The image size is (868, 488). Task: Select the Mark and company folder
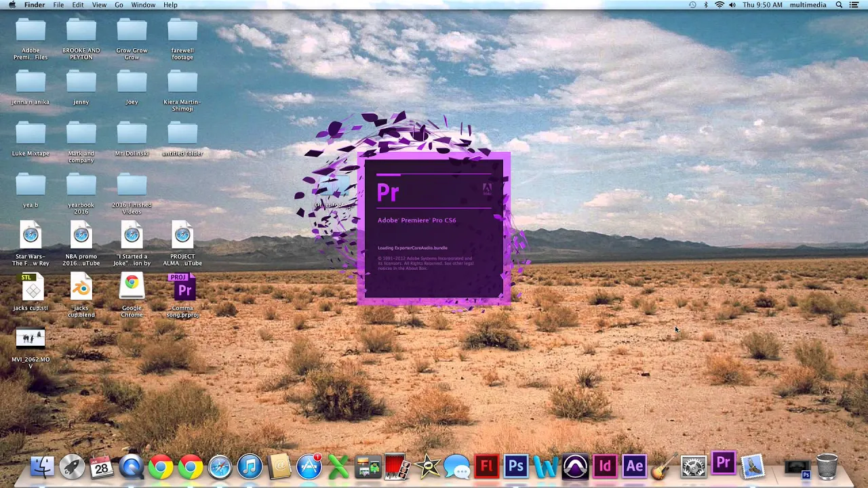pos(81,142)
